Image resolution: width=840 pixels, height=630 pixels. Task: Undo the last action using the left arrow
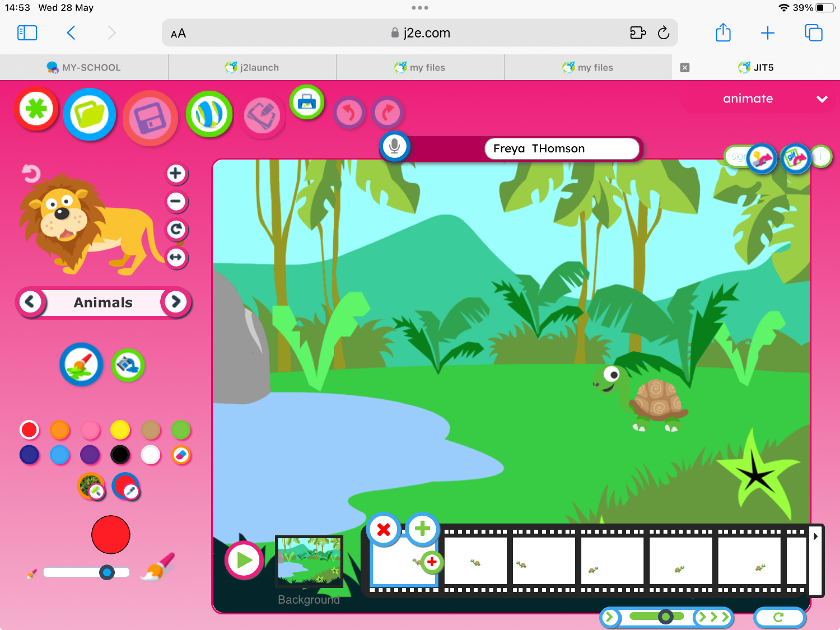coord(349,113)
